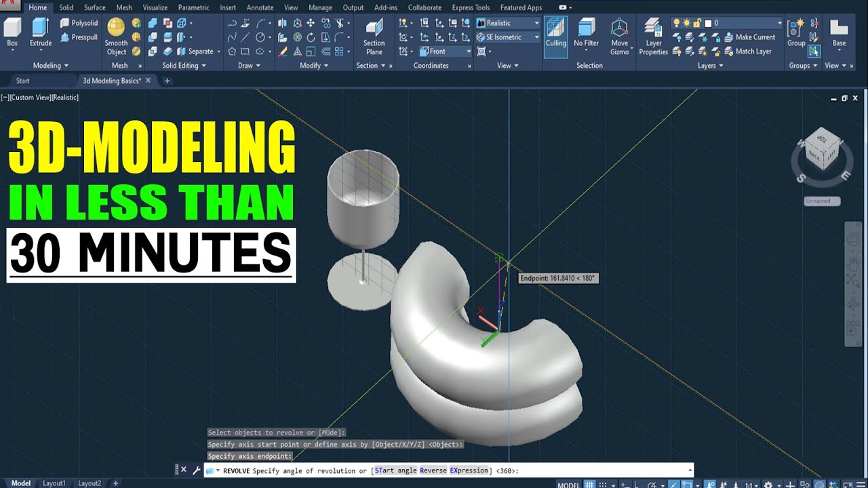Click the Match Layer button
Image resolution: width=868 pixels, height=488 pixels.
click(747, 52)
